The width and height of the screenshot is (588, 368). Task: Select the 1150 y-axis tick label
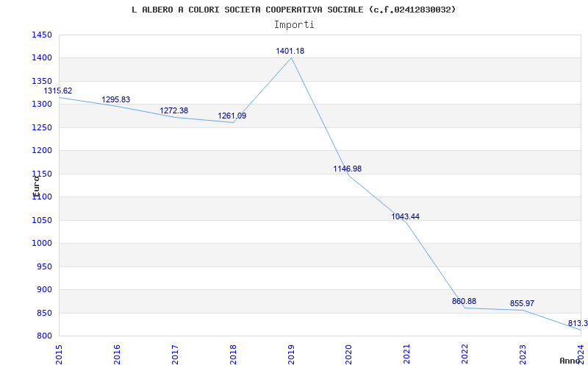tap(42, 174)
